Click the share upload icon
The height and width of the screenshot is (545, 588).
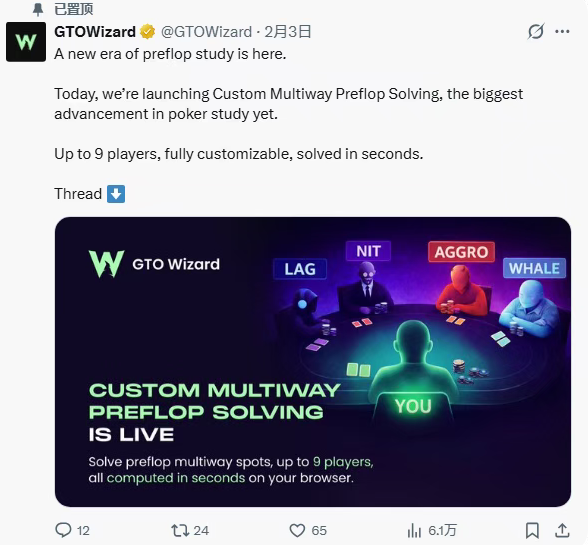pos(562,530)
